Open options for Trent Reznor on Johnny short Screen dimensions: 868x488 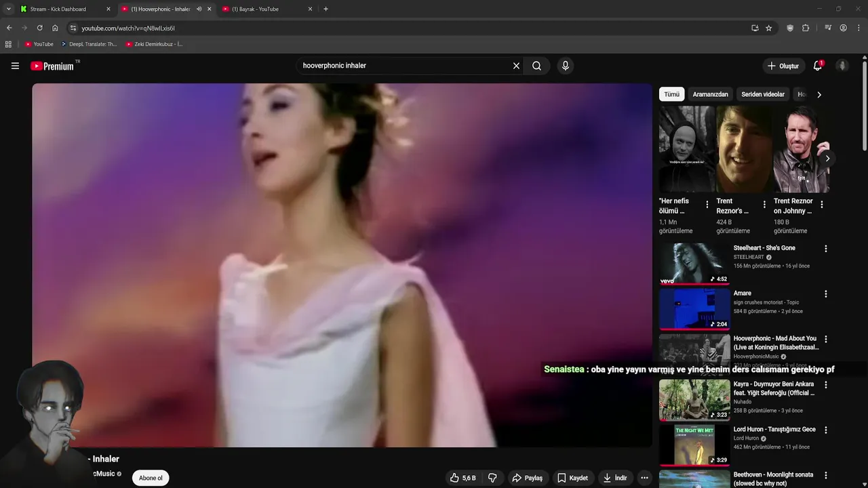(821, 204)
